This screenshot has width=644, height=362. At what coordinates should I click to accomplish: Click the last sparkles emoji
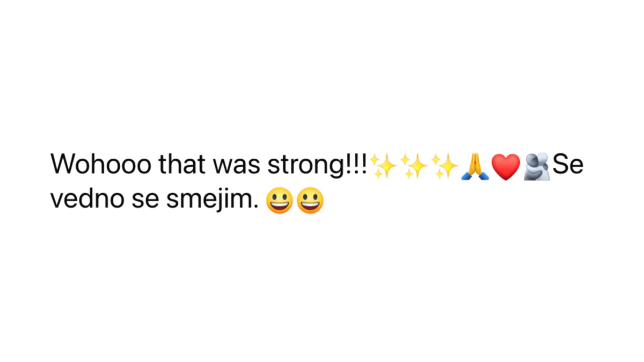(444, 166)
